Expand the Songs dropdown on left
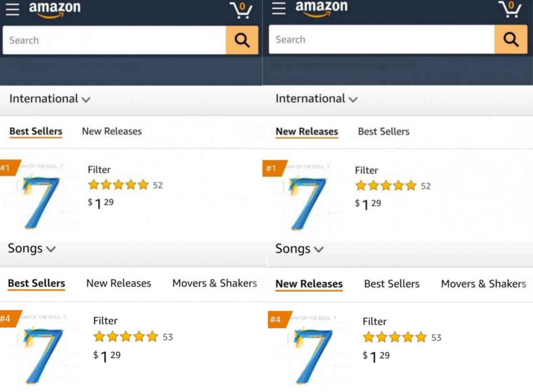The width and height of the screenshot is (533, 392). click(32, 248)
